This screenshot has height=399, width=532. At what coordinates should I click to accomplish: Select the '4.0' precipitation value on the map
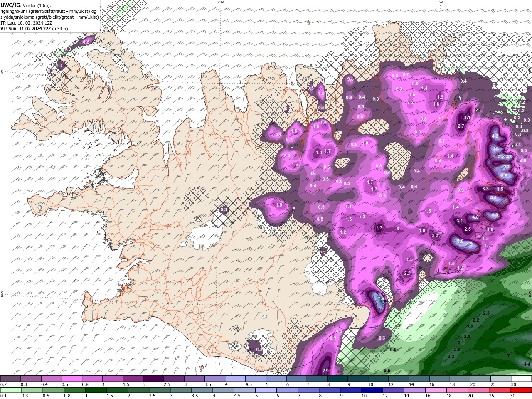click(475, 217)
